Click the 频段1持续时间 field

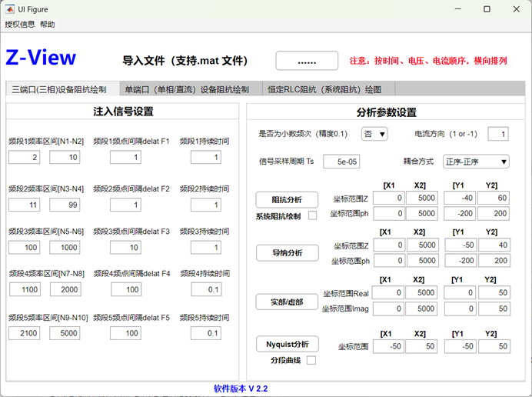point(206,157)
